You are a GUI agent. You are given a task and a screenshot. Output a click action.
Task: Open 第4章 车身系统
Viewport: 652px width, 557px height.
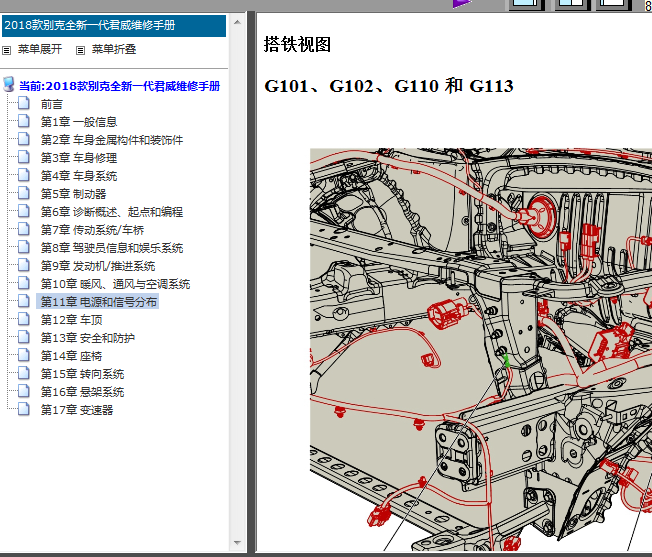pyautogui.click(x=79, y=176)
